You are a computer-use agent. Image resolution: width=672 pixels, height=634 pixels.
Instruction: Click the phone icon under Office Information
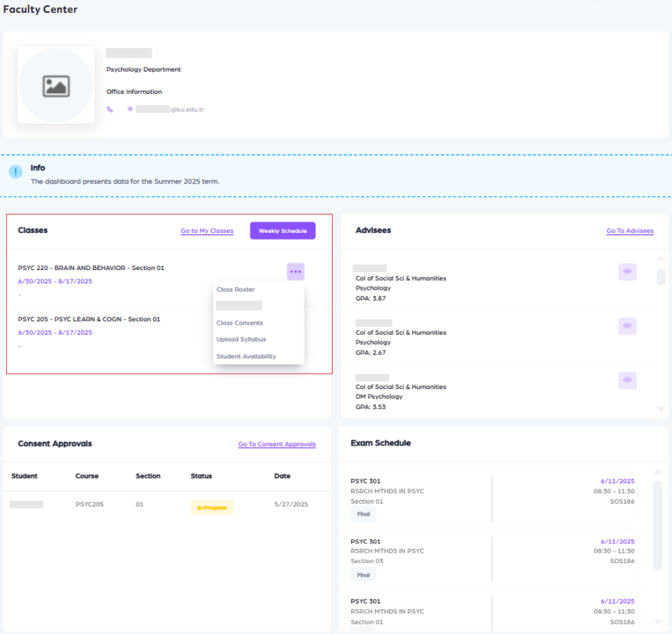click(110, 109)
